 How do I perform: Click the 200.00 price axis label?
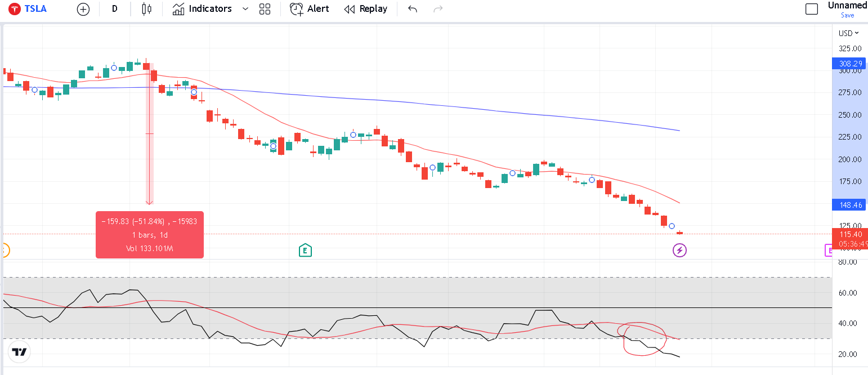[850, 159]
